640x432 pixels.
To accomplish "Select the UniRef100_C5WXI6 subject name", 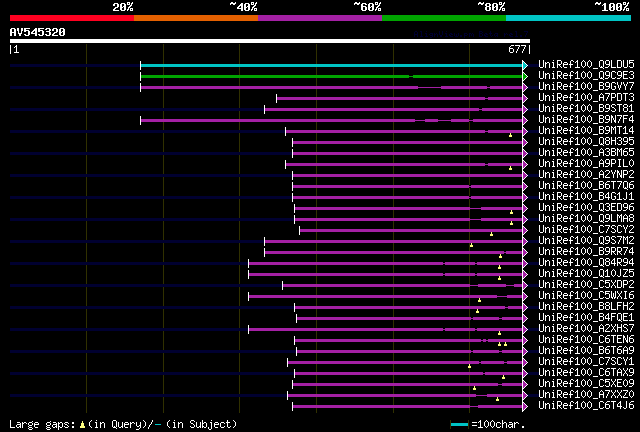I will (586, 296).
